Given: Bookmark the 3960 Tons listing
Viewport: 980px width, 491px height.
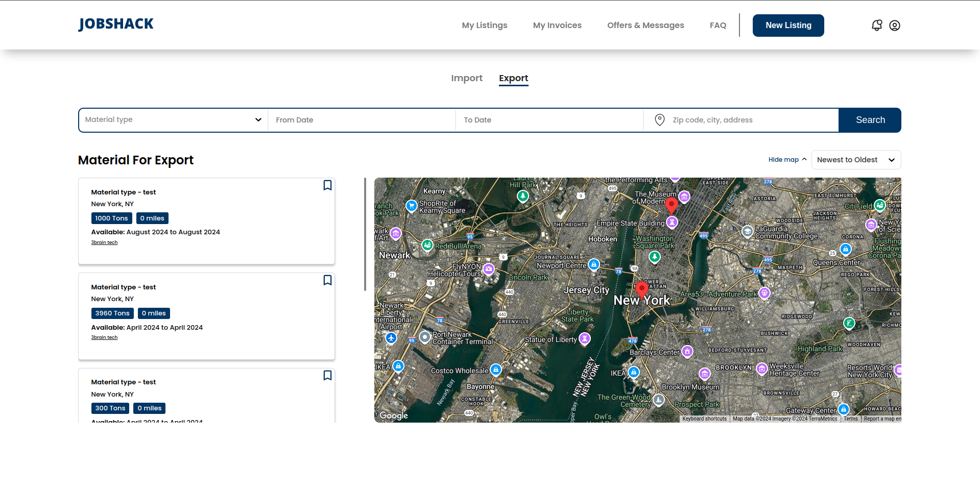Looking at the screenshot, I should [x=327, y=280].
